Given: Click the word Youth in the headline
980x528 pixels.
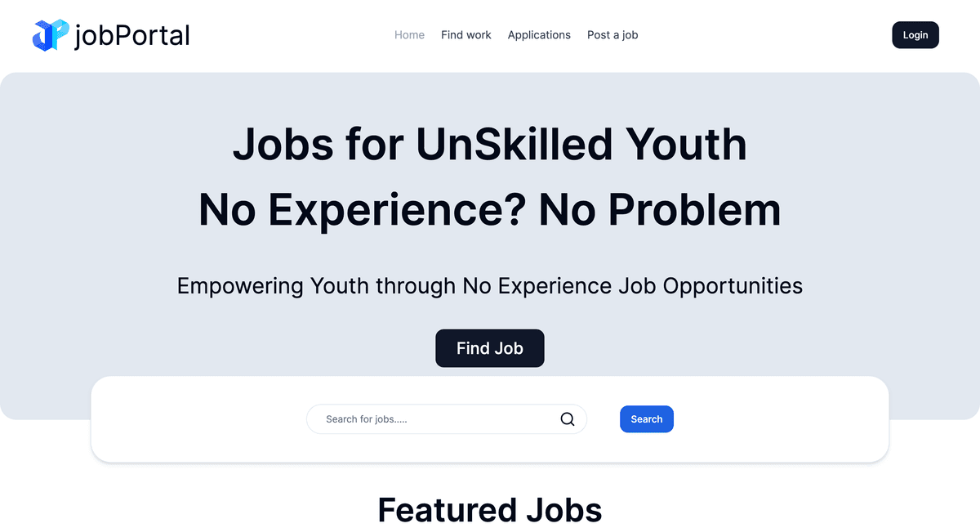Looking at the screenshot, I should [686, 145].
